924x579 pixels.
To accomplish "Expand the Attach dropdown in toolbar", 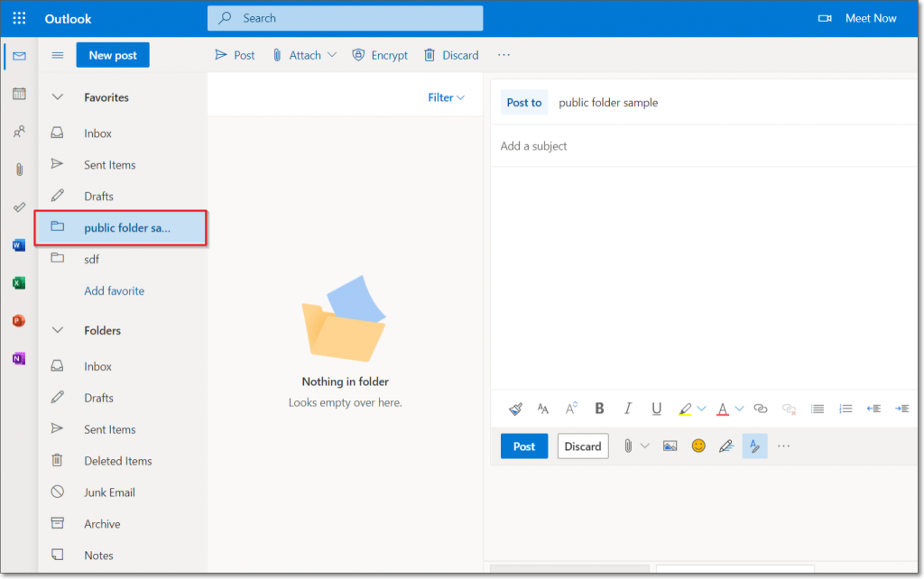I will point(332,55).
